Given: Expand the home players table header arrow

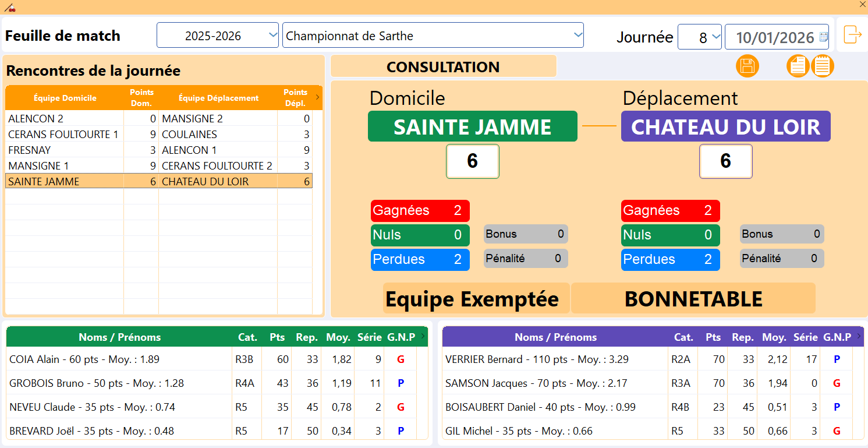Looking at the screenshot, I should [422, 336].
